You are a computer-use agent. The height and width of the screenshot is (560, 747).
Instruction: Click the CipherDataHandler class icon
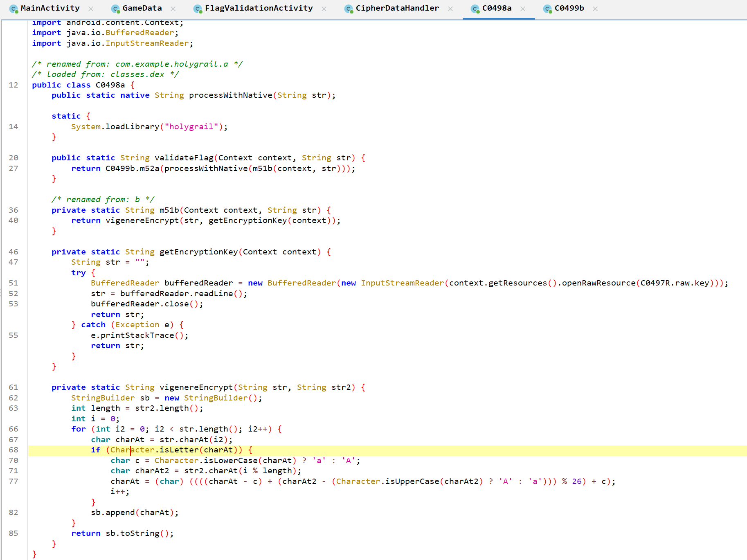pos(349,9)
